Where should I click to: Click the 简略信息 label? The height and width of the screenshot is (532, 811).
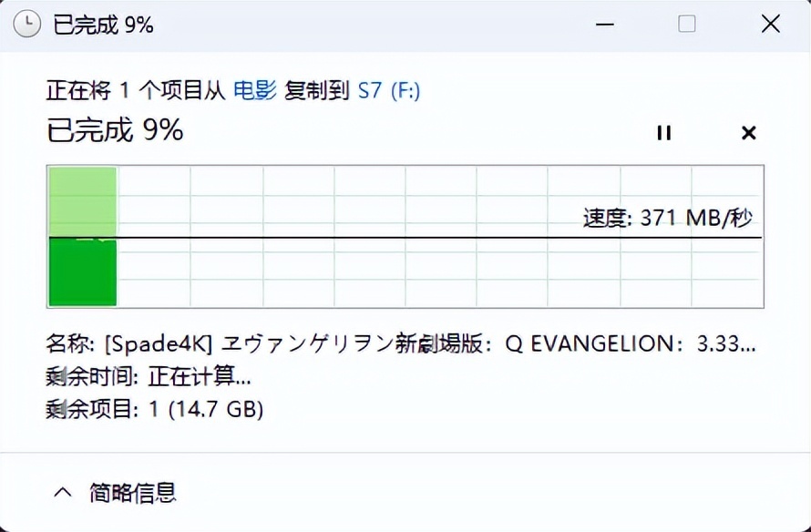pos(132,493)
